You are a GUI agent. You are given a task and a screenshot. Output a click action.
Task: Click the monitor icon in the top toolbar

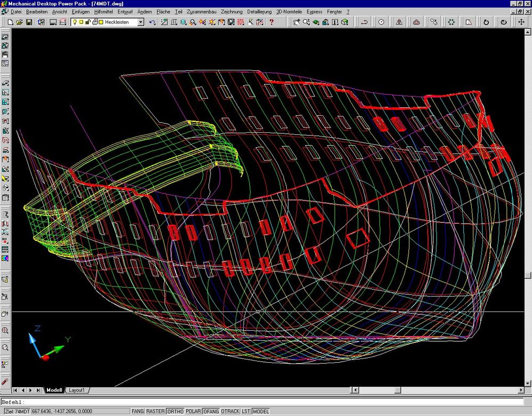coord(53,22)
